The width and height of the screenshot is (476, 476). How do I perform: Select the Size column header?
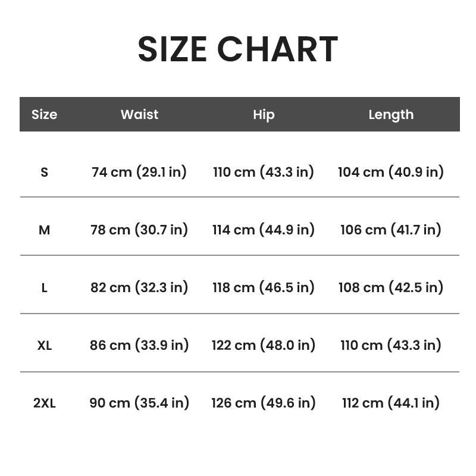[44, 114]
